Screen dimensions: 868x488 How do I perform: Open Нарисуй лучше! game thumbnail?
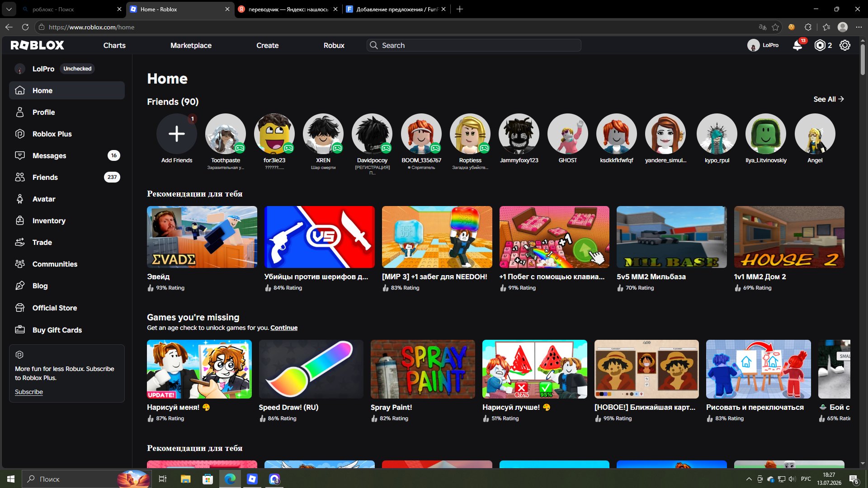click(x=535, y=369)
